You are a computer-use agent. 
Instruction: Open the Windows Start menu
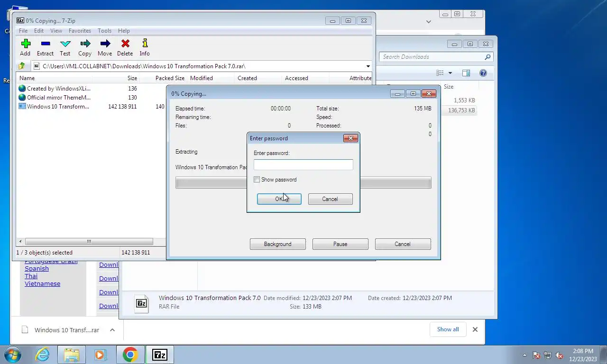13,355
